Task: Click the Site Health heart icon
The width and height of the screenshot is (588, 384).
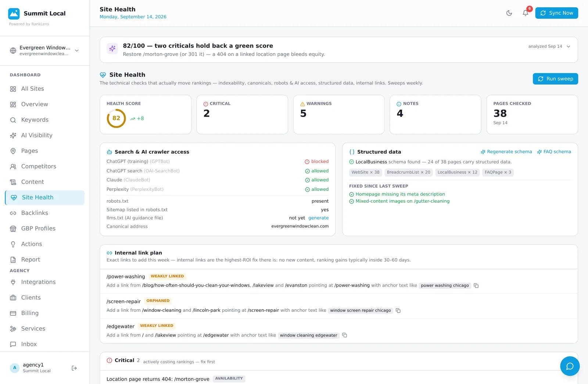Action: [x=14, y=198]
